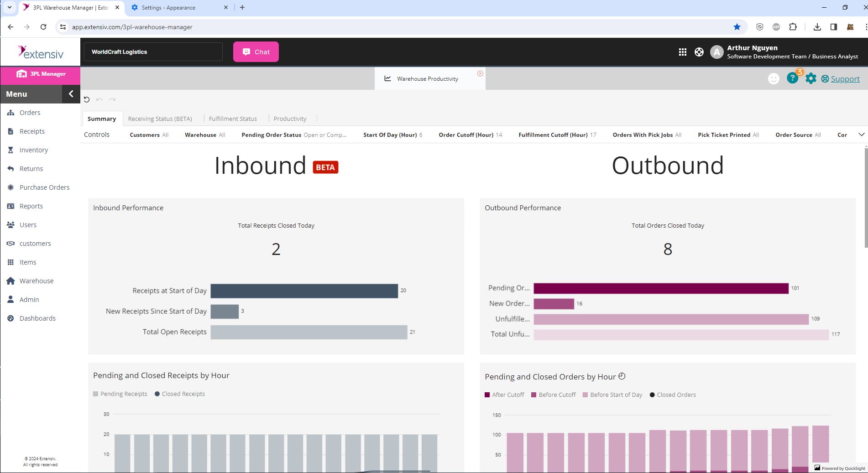Open the Pending Order Status filter

tap(294, 135)
